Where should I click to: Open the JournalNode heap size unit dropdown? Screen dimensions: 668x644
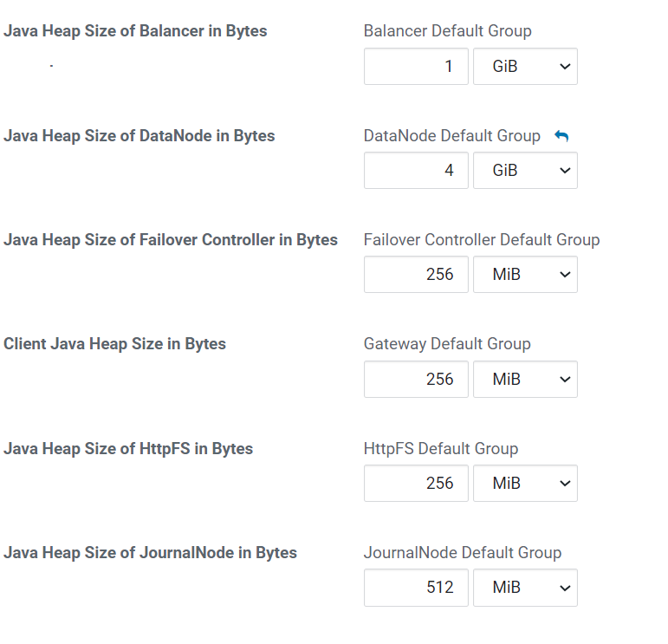[525, 588]
